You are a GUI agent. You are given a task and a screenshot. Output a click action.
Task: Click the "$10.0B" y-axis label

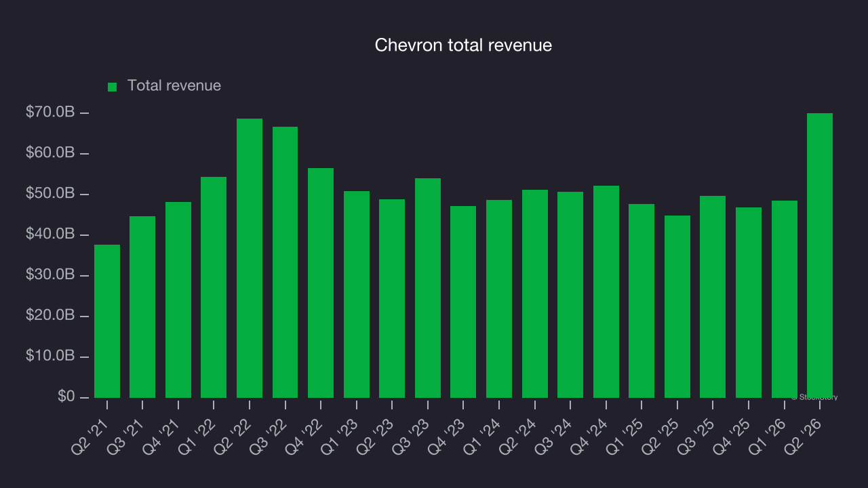pyautogui.click(x=50, y=357)
